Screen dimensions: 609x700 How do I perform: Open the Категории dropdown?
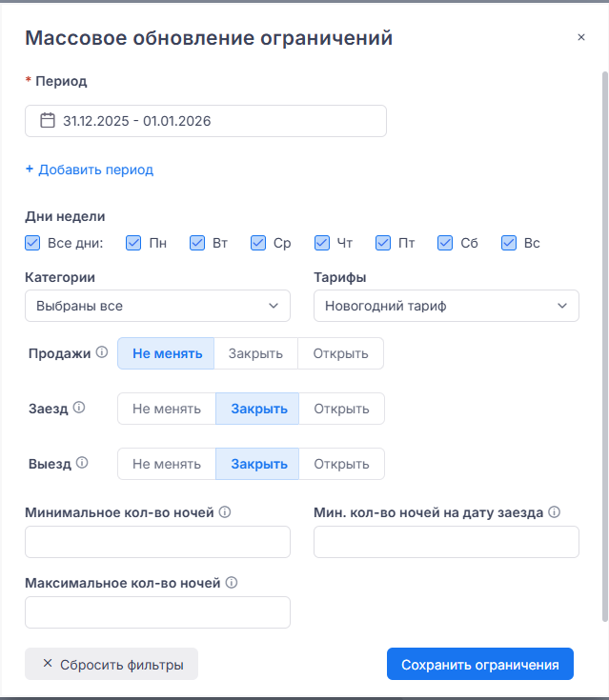(157, 307)
